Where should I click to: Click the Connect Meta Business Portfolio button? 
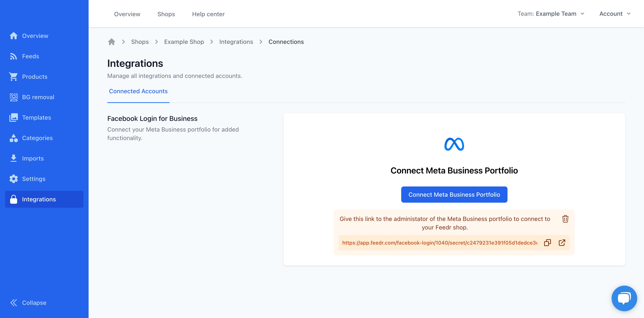pyautogui.click(x=454, y=194)
